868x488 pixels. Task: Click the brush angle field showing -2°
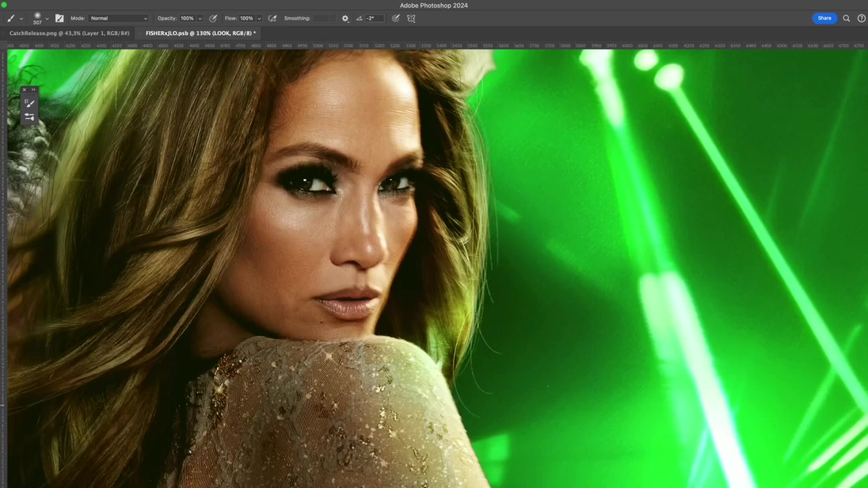[374, 18]
